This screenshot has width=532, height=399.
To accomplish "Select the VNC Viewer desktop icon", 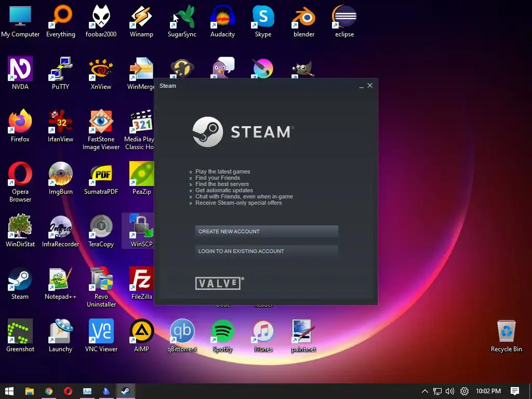I will pyautogui.click(x=101, y=336).
